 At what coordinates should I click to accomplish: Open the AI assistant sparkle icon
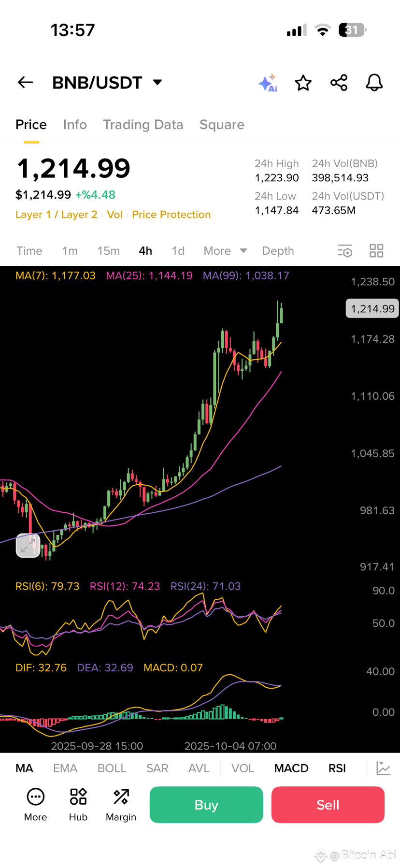[x=268, y=83]
